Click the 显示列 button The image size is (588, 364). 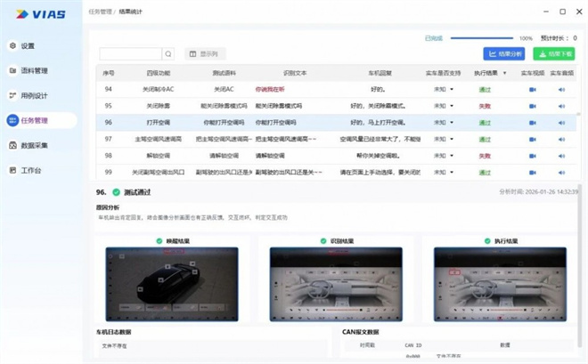click(205, 54)
